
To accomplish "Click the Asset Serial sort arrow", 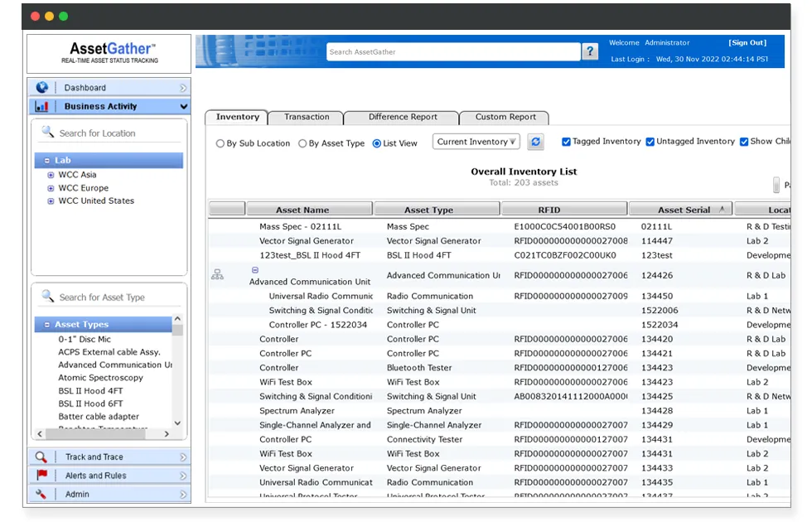I will point(722,209).
